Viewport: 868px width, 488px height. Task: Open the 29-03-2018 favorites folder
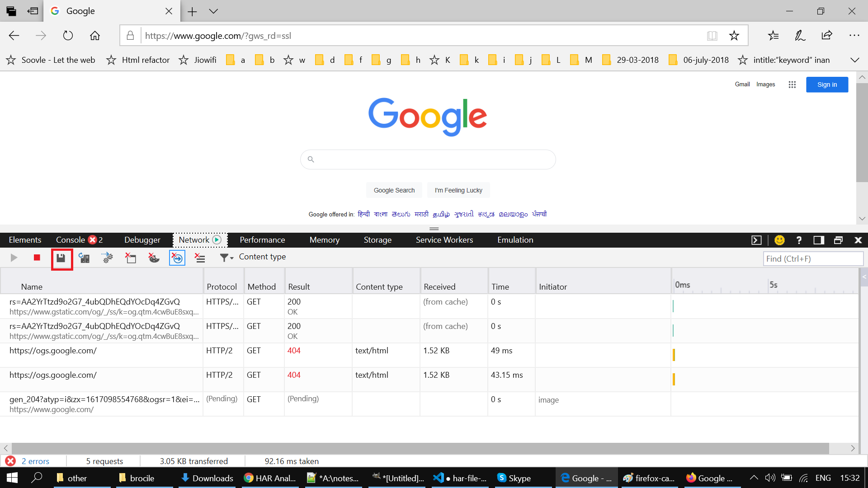tap(631, 60)
